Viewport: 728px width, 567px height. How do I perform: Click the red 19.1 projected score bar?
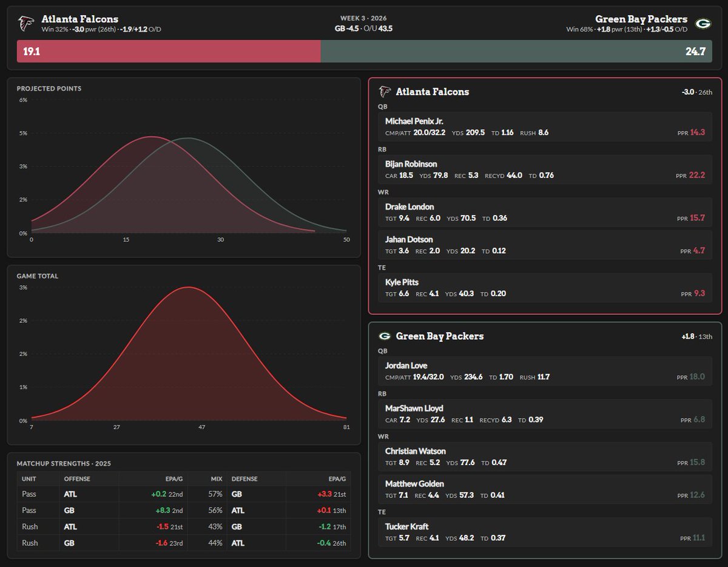(169, 52)
